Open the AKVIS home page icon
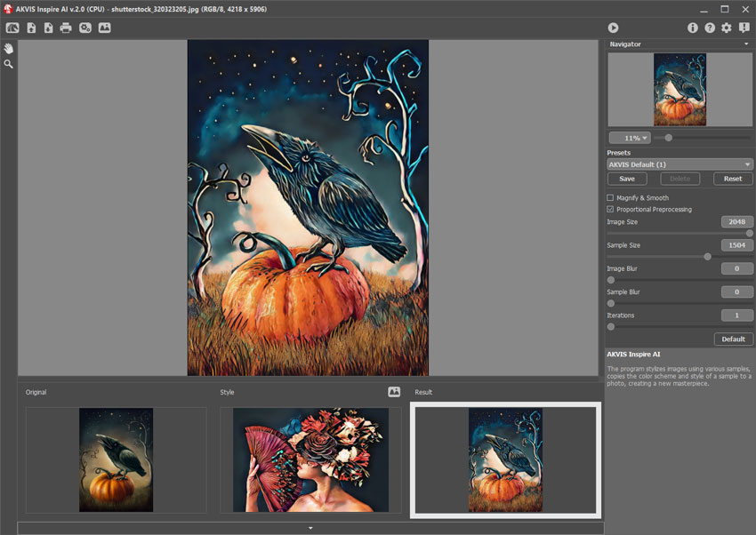756x535 pixels. [x=12, y=28]
